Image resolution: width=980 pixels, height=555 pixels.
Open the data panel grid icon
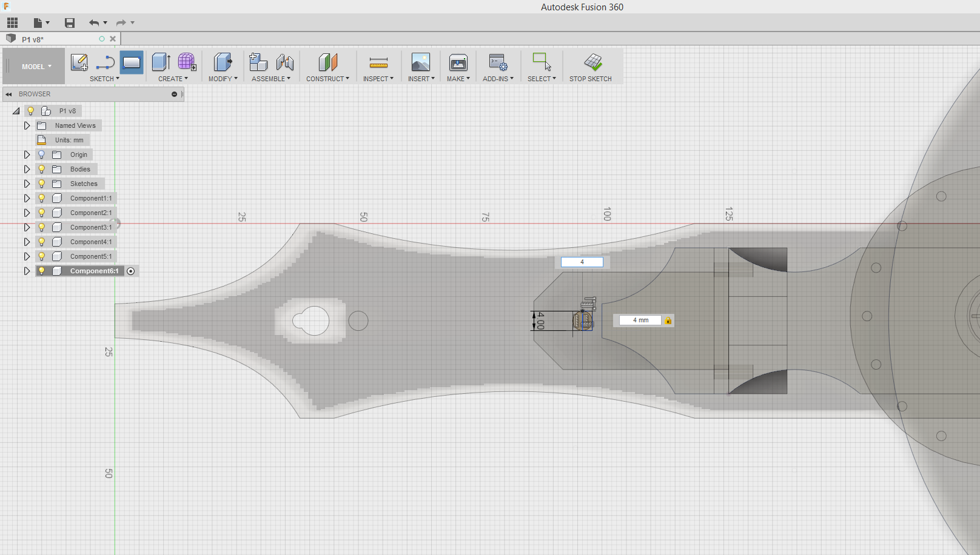13,23
